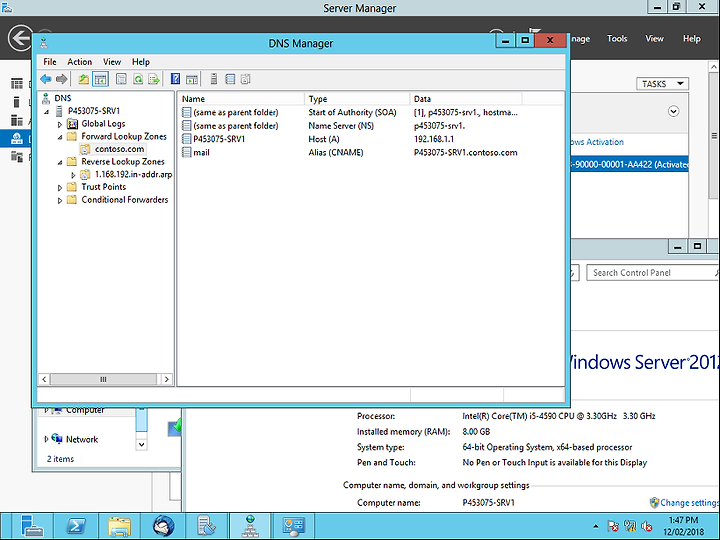Click the clock showing 1:47 PM
Screen dimensions: 720x540
point(683,520)
